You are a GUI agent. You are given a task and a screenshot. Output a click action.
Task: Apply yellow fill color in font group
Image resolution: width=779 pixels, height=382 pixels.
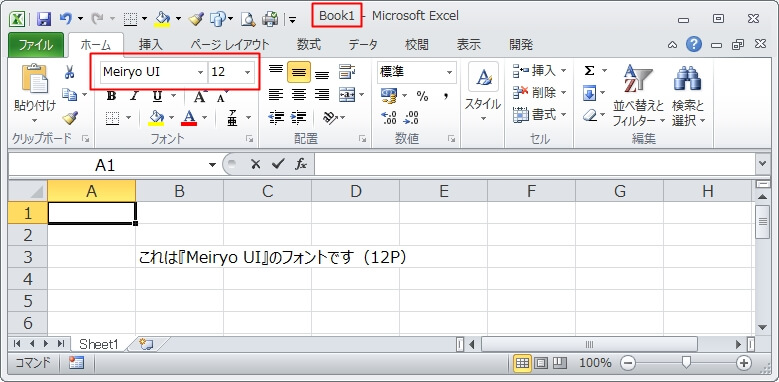click(x=156, y=118)
